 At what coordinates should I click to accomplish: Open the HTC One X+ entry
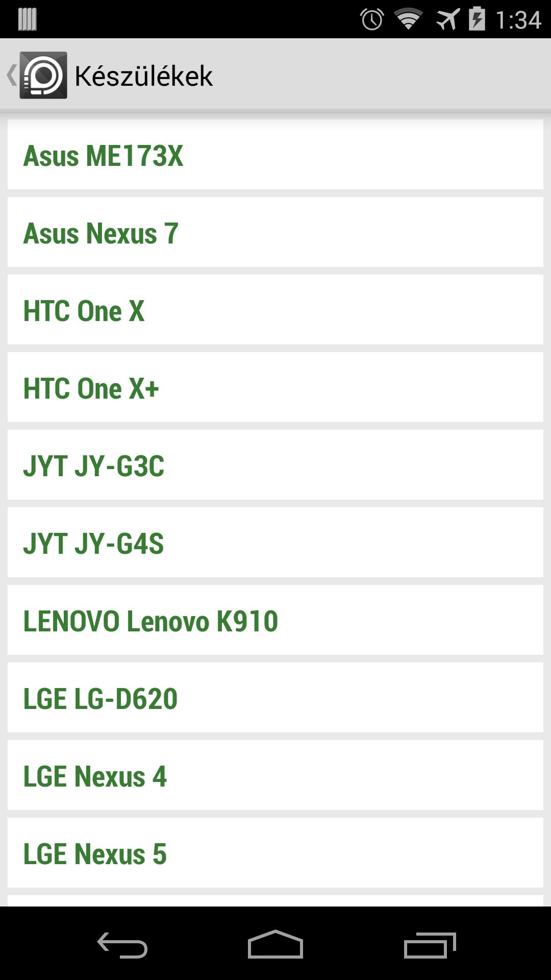click(x=275, y=387)
